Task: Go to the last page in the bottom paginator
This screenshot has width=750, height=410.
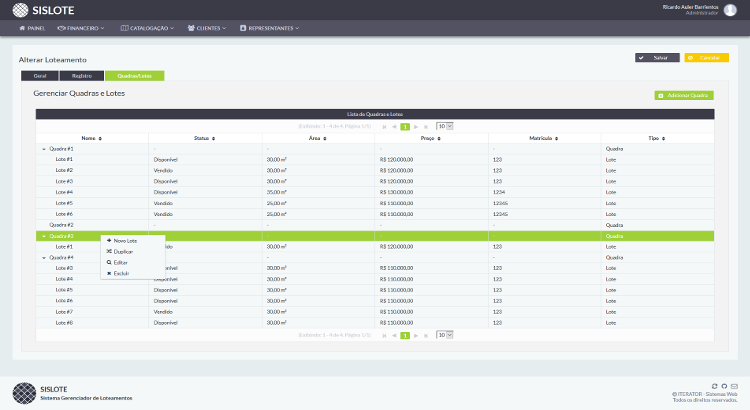Action: coord(426,335)
